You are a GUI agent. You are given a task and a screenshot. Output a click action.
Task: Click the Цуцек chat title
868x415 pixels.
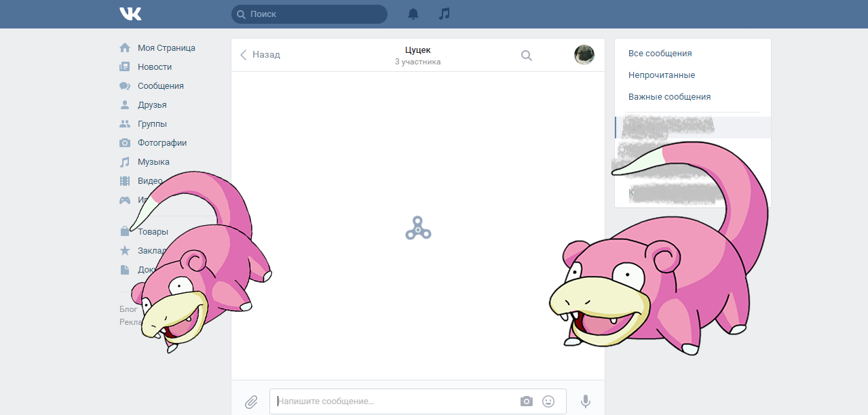coord(417,50)
